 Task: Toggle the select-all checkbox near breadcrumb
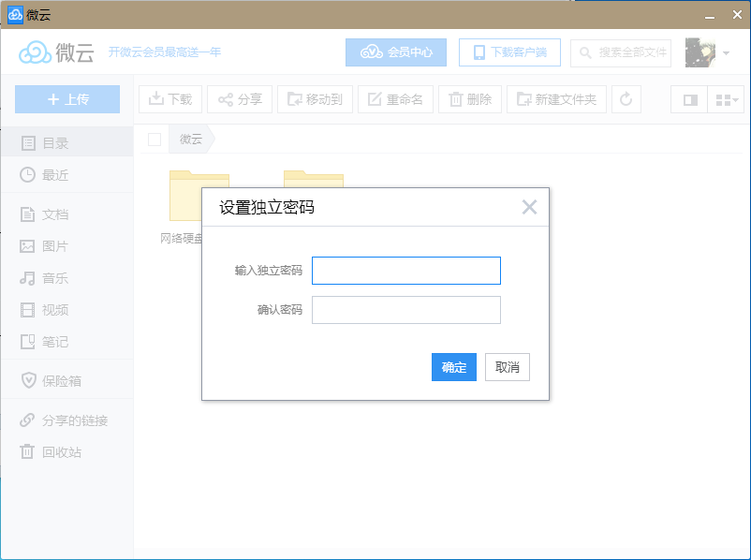click(154, 138)
